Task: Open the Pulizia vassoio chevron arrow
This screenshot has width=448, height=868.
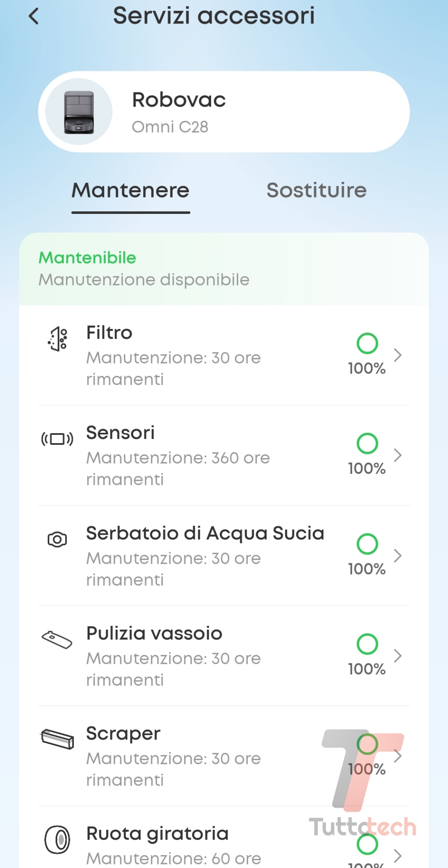Action: pyautogui.click(x=398, y=656)
